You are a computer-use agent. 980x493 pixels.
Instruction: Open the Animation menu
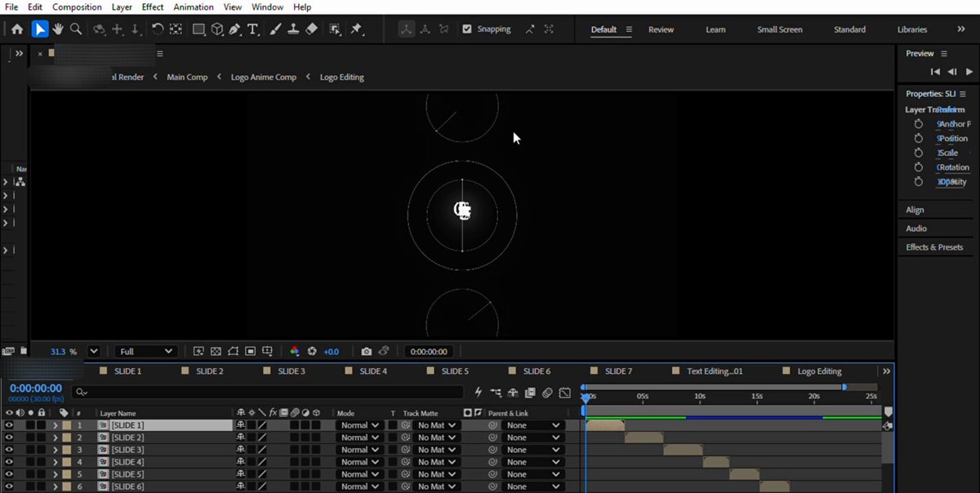[x=193, y=7]
